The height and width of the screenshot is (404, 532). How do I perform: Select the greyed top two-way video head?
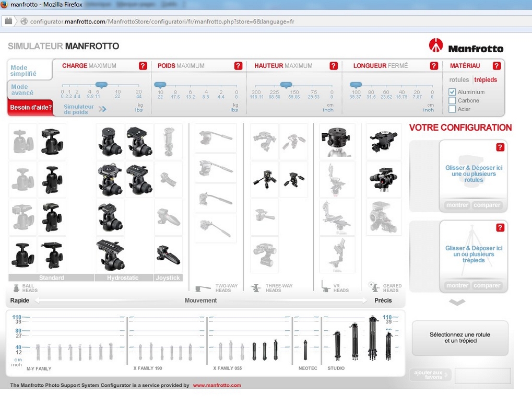pos(216,138)
